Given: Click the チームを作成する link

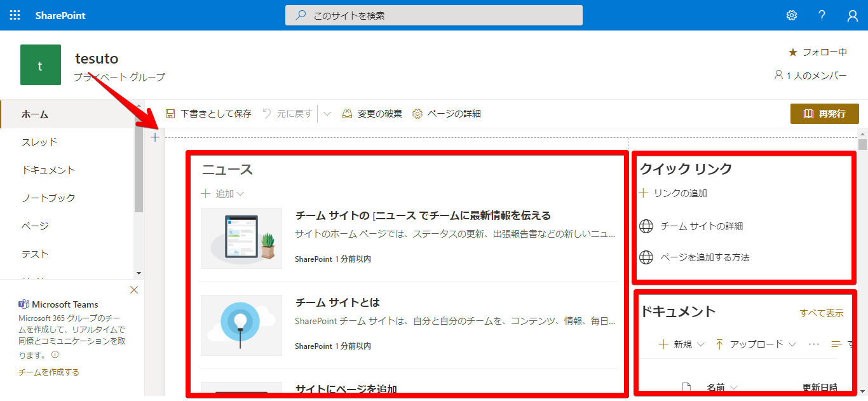Looking at the screenshot, I should click(49, 372).
